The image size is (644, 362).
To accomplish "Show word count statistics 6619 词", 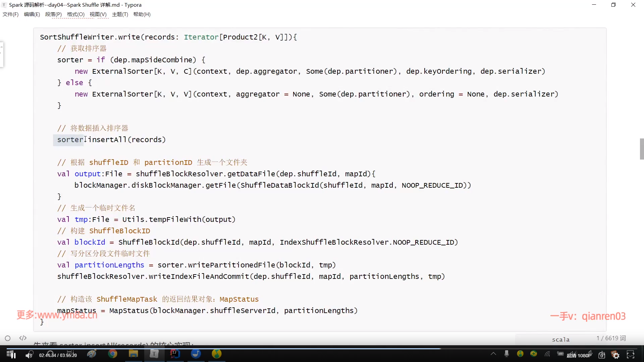I will [x=611, y=338].
